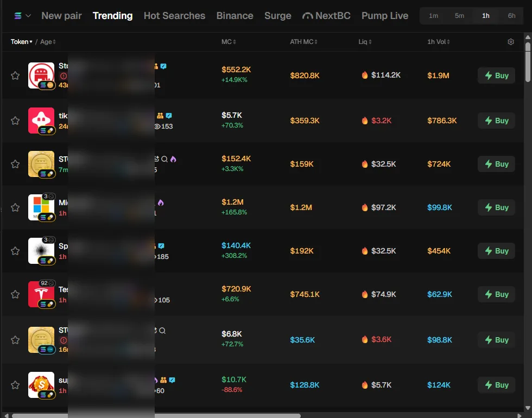
Task: Click the vertical scrollbar thumb
Action: point(528,62)
